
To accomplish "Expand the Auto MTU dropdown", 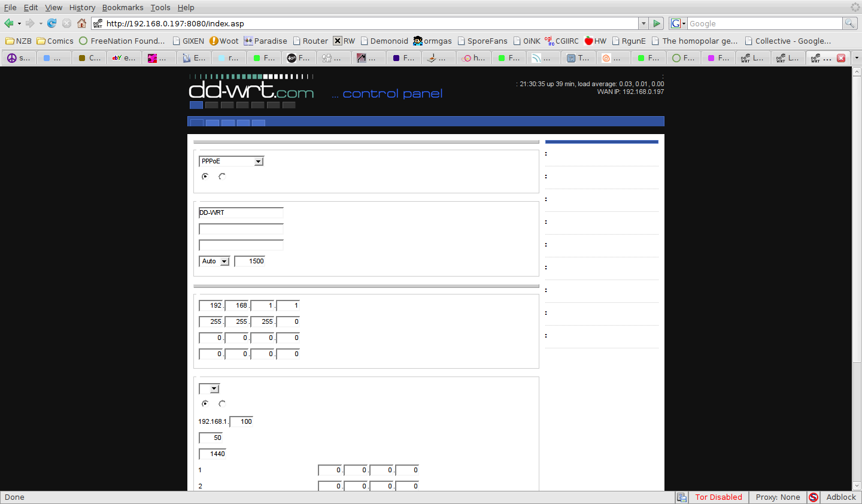I will click(x=214, y=262).
